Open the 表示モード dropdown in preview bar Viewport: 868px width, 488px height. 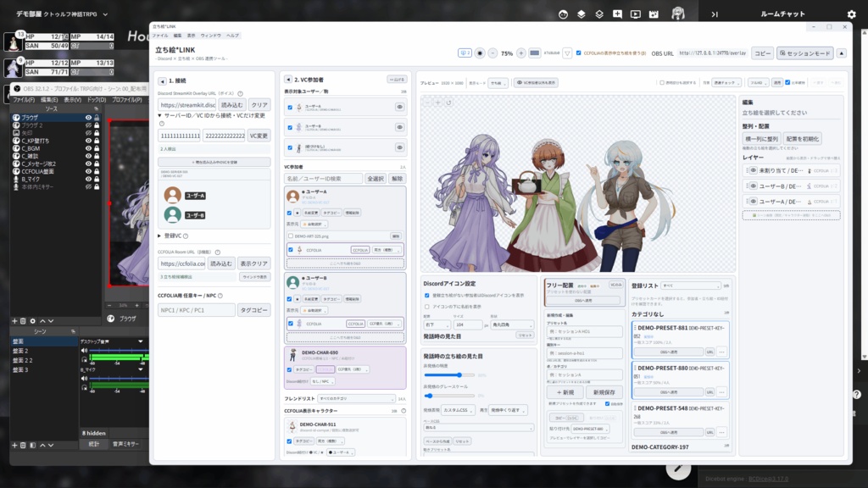pos(498,83)
